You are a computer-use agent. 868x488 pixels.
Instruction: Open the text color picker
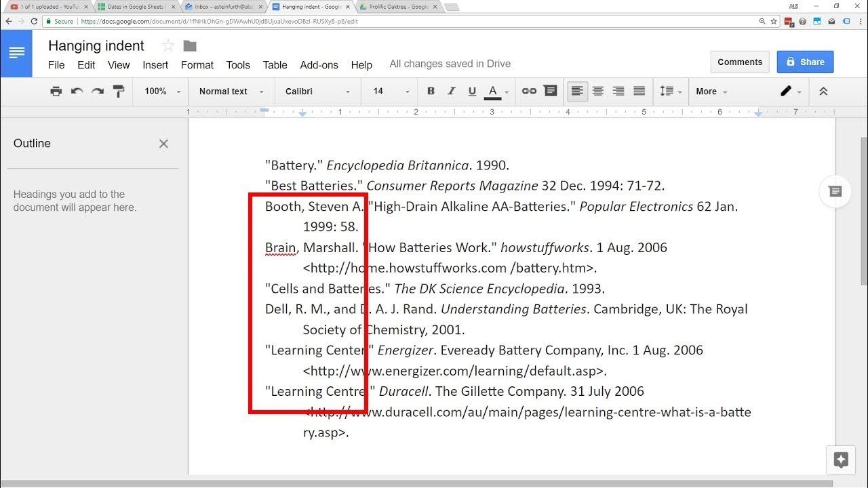(x=493, y=91)
